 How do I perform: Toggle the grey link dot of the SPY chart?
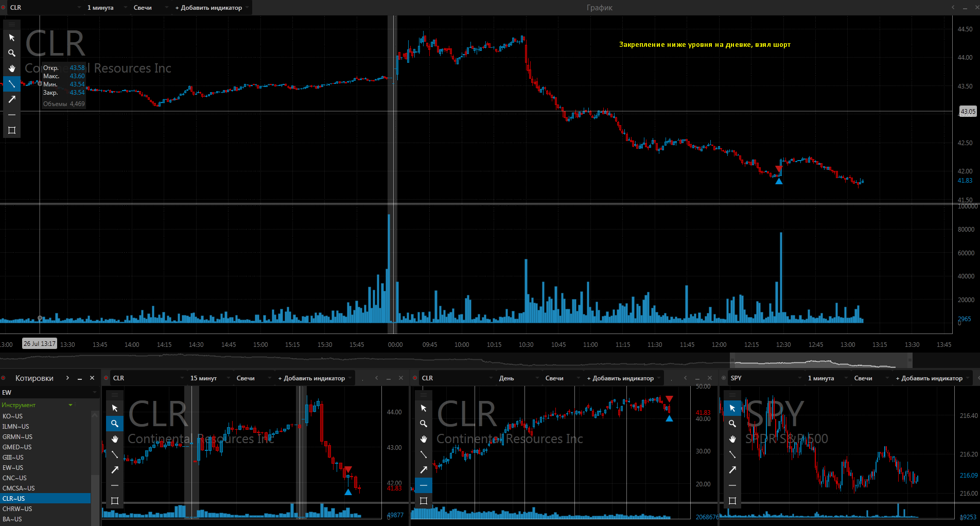[x=724, y=378]
